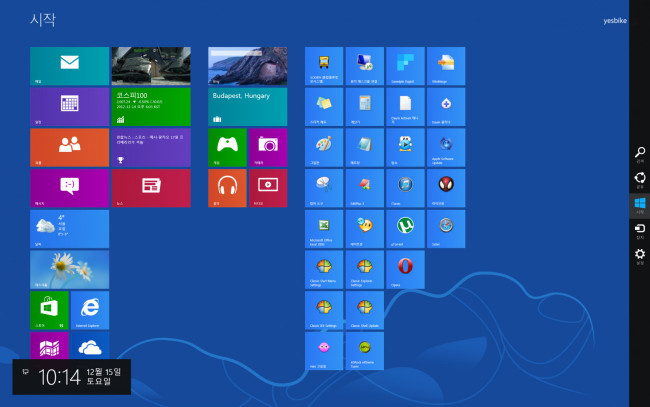Launch the People tile

pyautogui.click(x=69, y=147)
